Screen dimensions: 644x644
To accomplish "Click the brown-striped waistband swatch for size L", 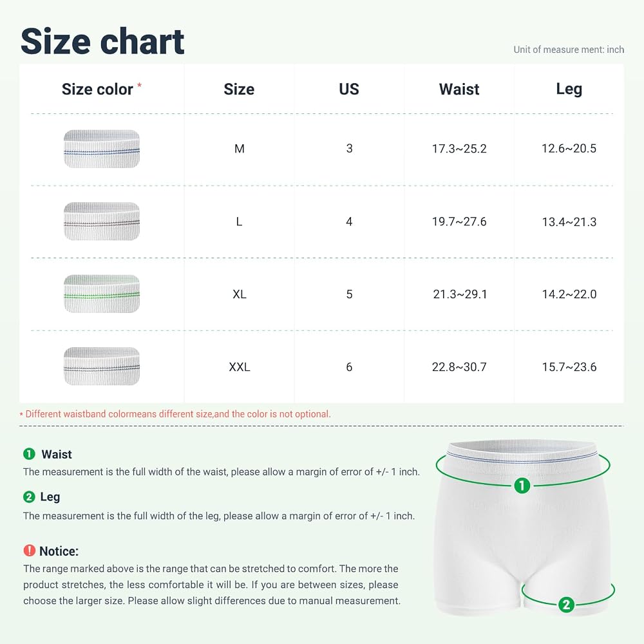I will (102, 221).
